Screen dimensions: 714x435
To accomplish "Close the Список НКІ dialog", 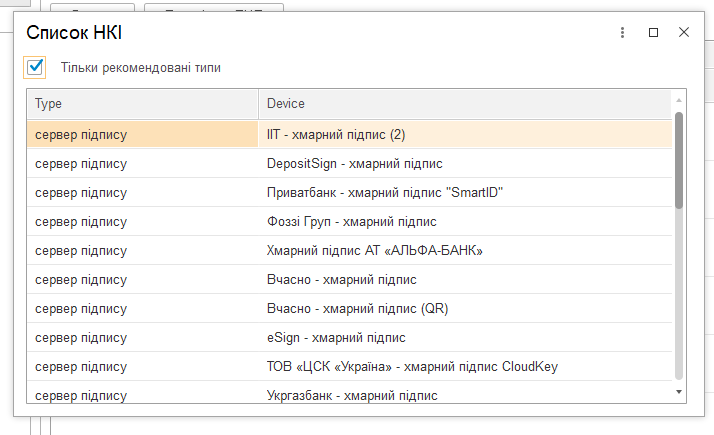I will click(x=683, y=32).
